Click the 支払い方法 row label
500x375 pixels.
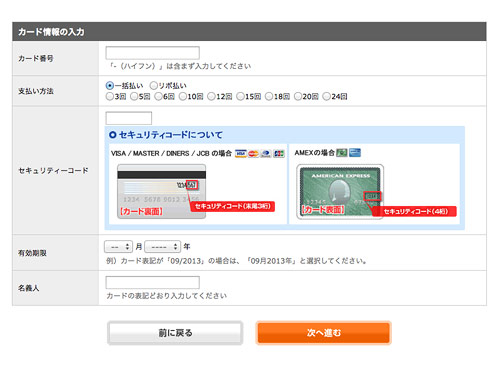(x=36, y=91)
